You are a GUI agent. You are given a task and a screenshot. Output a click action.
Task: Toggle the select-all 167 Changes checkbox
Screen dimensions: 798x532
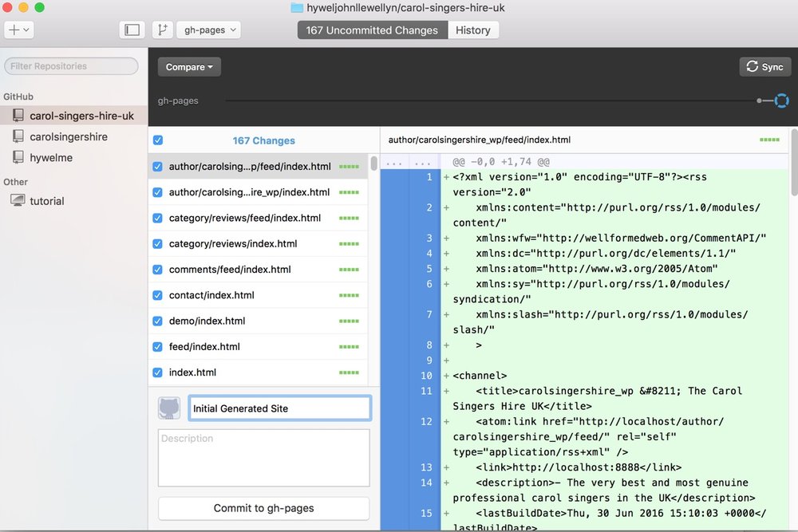(x=158, y=140)
